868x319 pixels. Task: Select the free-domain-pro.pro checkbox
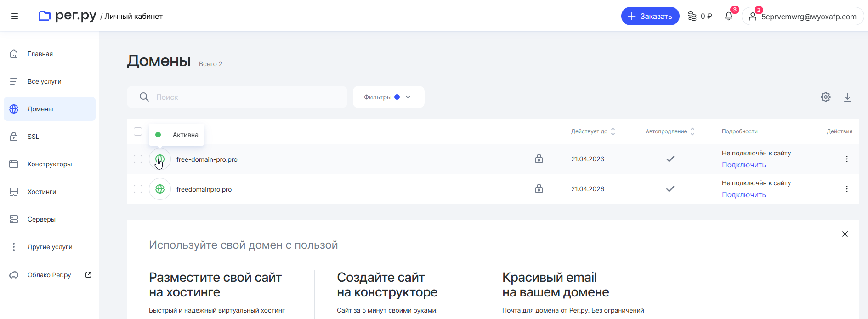tap(138, 159)
